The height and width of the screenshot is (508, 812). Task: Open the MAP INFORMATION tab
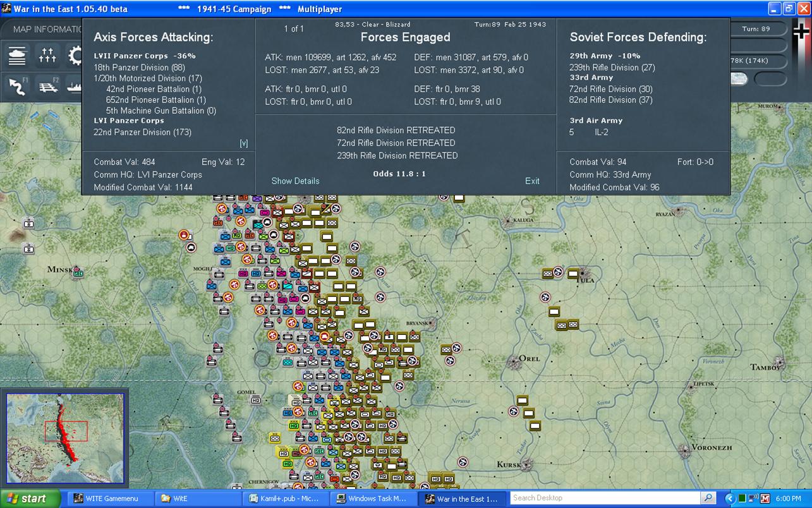point(47,29)
